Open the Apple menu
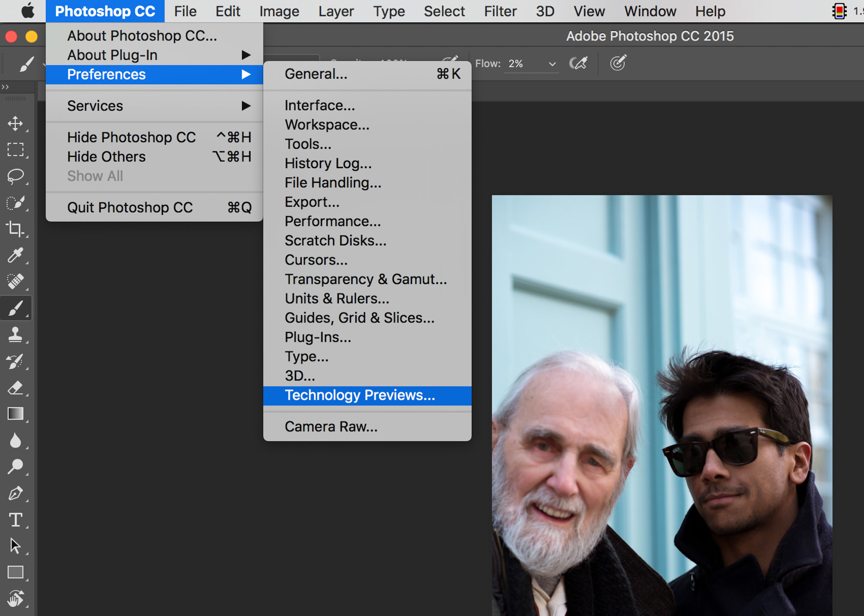Viewport: 864px width, 616px height. pos(28,11)
